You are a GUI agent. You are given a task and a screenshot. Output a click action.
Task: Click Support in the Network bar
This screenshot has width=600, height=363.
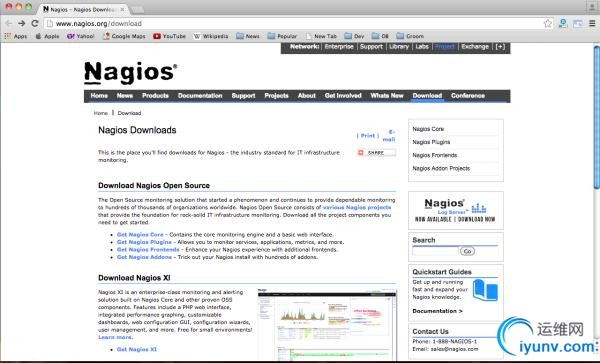click(x=371, y=47)
